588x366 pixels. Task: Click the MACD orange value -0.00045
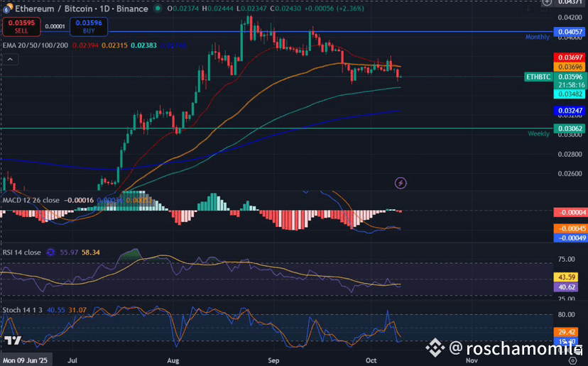click(570, 228)
